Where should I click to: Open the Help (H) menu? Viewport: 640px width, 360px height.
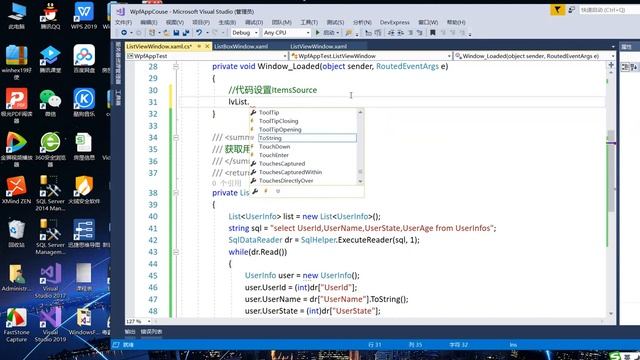click(x=456, y=22)
